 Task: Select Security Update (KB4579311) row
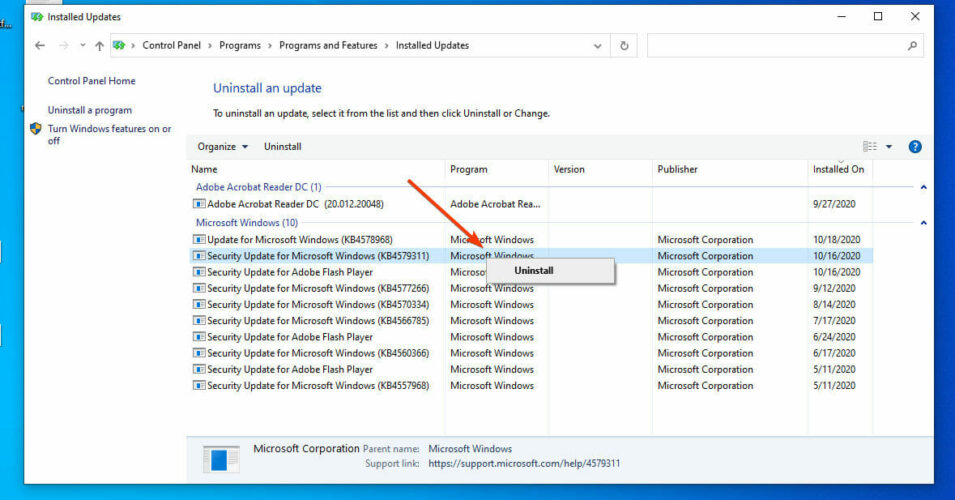(x=531, y=256)
